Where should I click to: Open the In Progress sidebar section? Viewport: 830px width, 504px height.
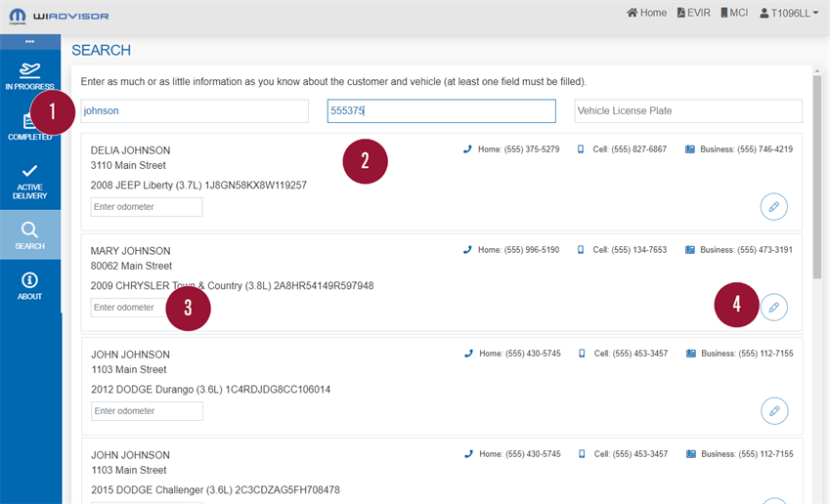click(29, 75)
